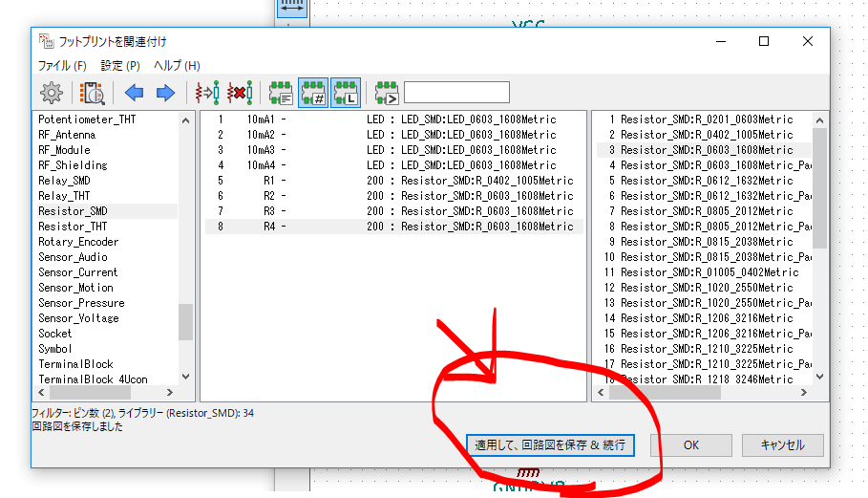
Task: Select component row 10mA2
Action: (393, 135)
